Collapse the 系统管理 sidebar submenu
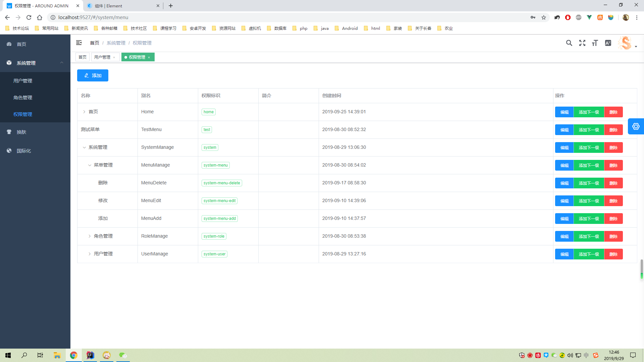The height and width of the screenshot is (362, 644). pyautogui.click(x=35, y=63)
